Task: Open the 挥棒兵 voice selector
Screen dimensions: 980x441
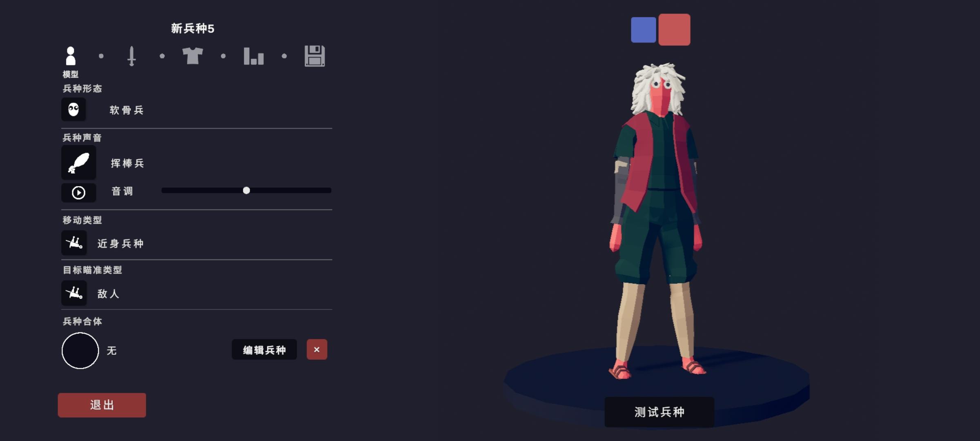Action: click(127, 163)
